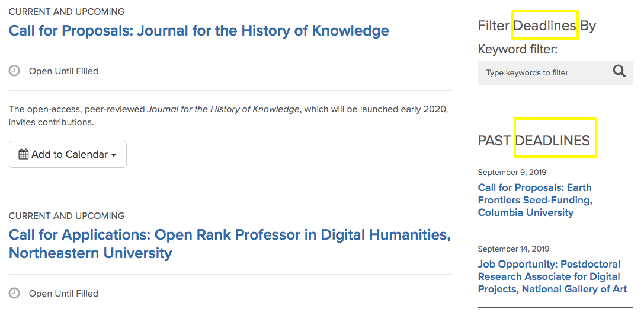Image resolution: width=644 pixels, height=318 pixels.
Task: Click Open Until Filled under the Northeastern posting
Action: tap(63, 294)
